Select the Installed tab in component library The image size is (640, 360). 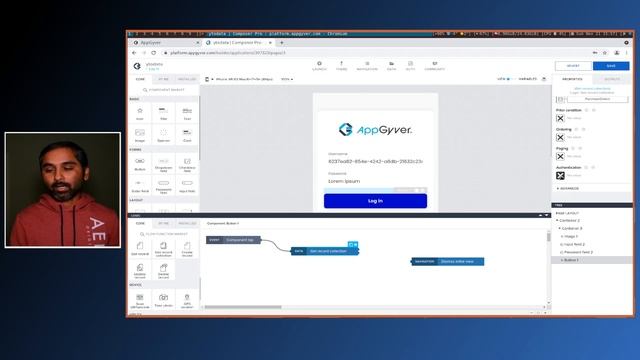(187, 79)
